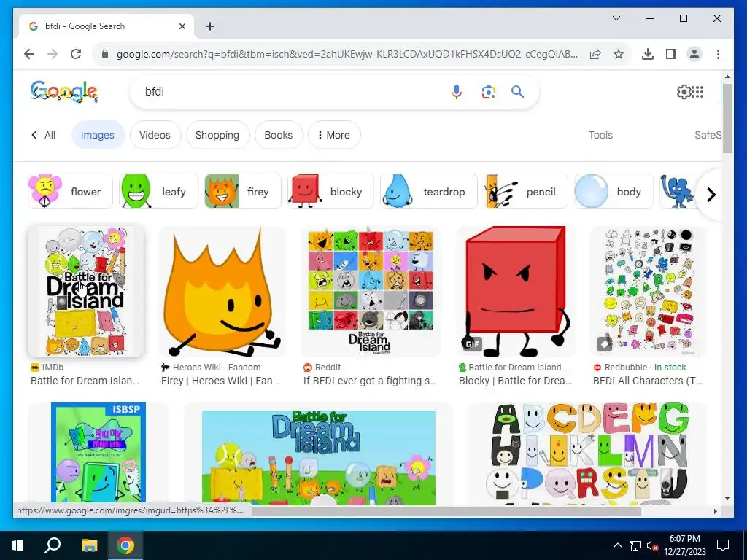The image size is (747, 560).
Task: Return to All search results
Action: (x=44, y=135)
